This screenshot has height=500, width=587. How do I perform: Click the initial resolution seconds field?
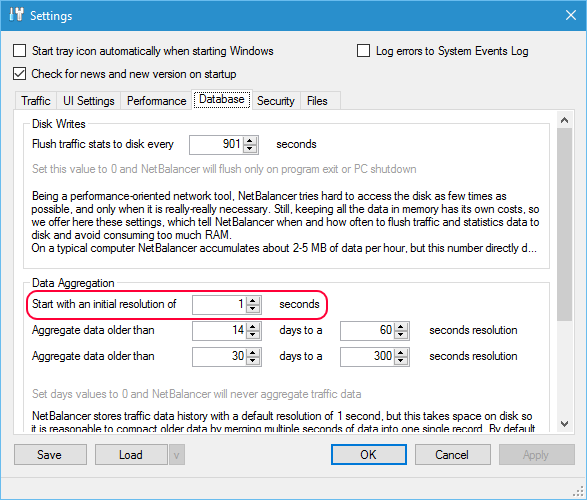(219, 304)
